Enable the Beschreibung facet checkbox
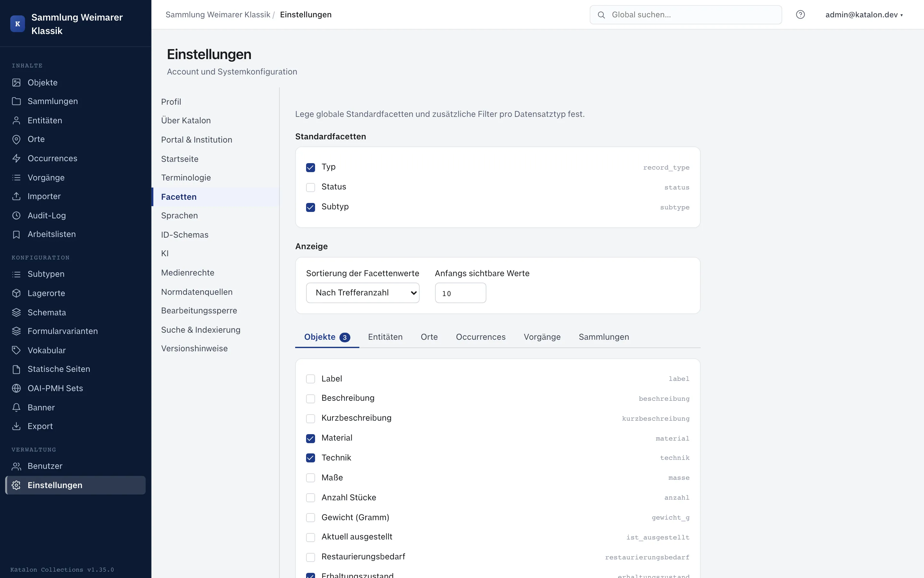 click(311, 399)
